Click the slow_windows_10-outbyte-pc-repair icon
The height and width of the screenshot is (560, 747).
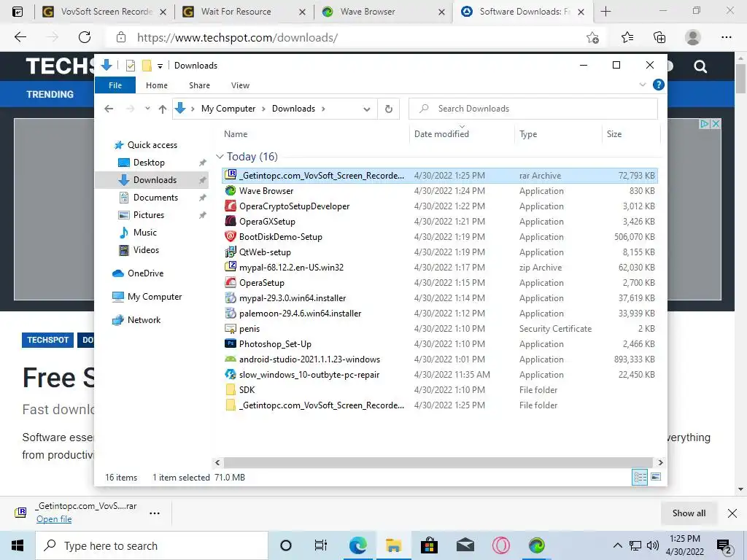click(x=231, y=374)
